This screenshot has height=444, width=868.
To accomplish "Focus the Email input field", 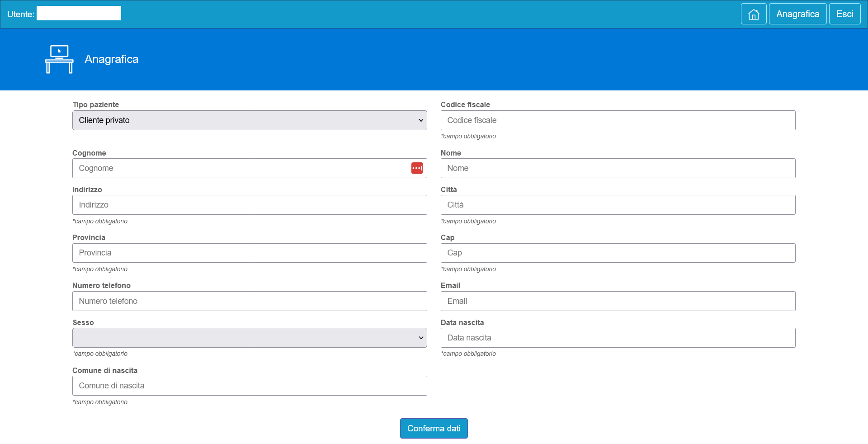I will pos(618,301).
